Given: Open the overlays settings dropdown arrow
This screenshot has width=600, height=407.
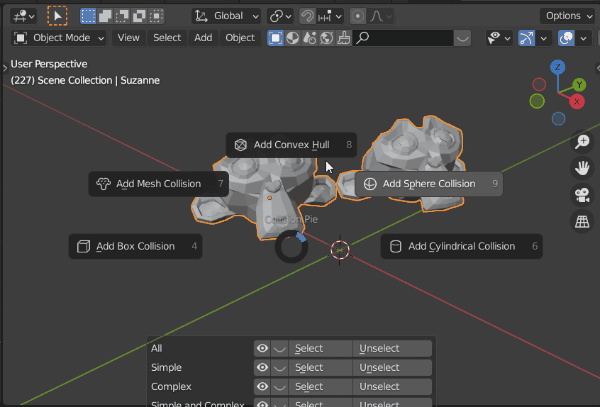Looking at the screenshot, I should pos(584,38).
